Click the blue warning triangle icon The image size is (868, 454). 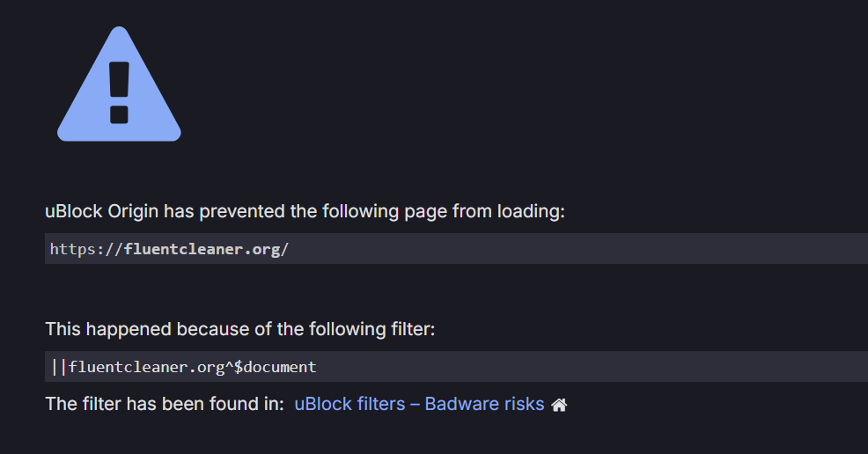(119, 84)
